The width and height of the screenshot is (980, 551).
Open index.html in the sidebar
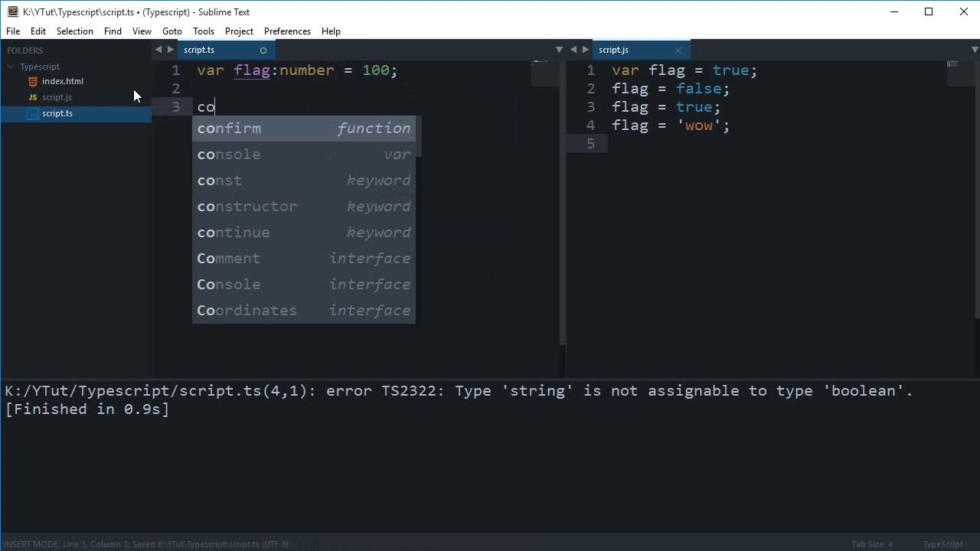tap(63, 81)
